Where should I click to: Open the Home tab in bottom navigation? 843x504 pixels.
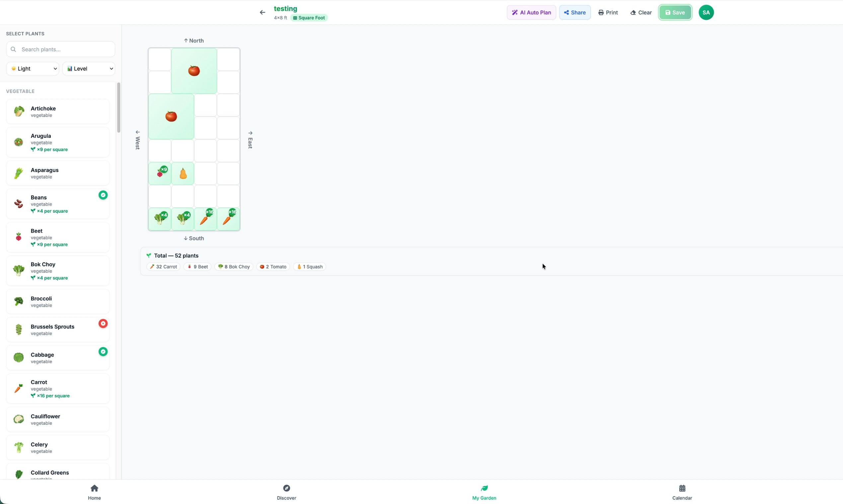click(94, 492)
